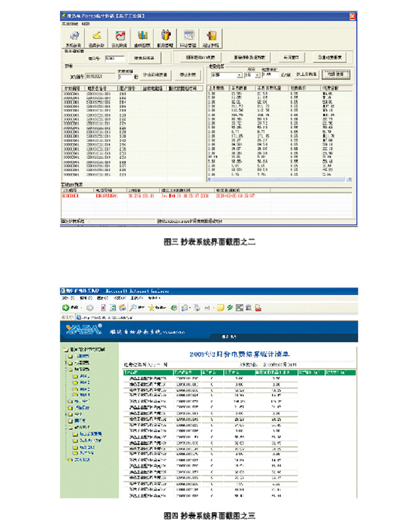Collapse the lower expanded tree node with four sub-folders
The height and width of the screenshot is (532, 414).
(x=66, y=428)
